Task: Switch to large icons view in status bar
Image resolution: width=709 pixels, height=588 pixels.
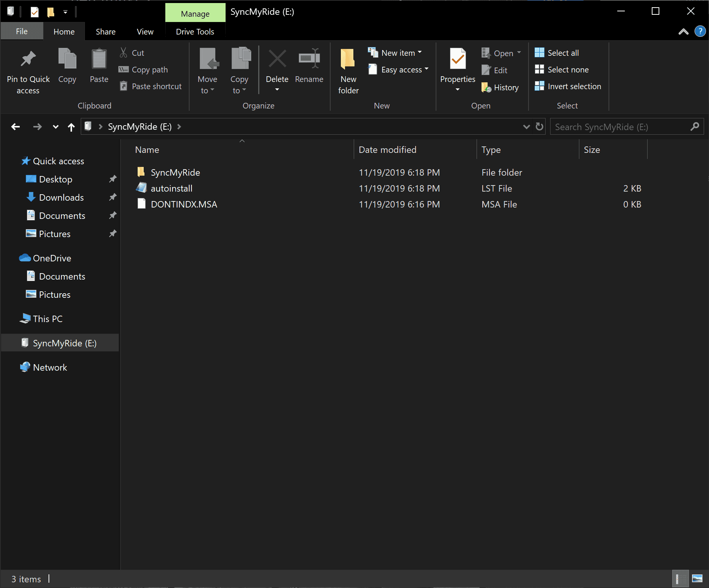Action: click(697, 579)
